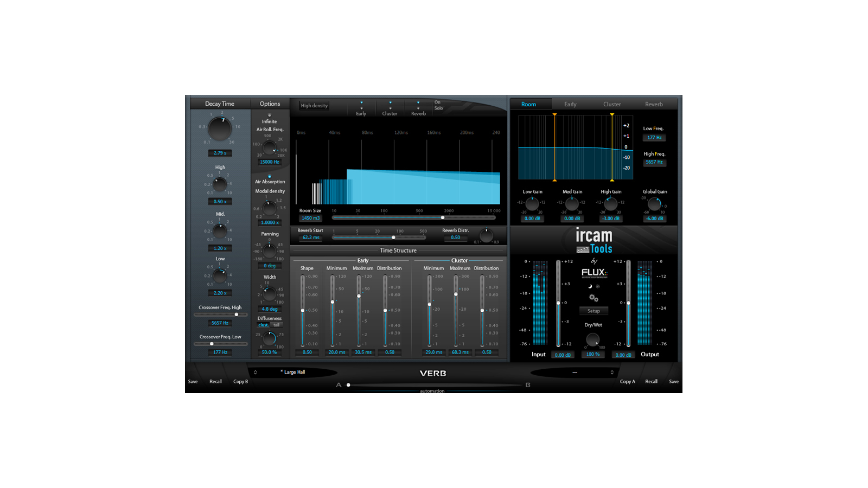Click the 1450 m3 Room Size field
Viewport: 868px width, 488px height.
click(x=310, y=218)
